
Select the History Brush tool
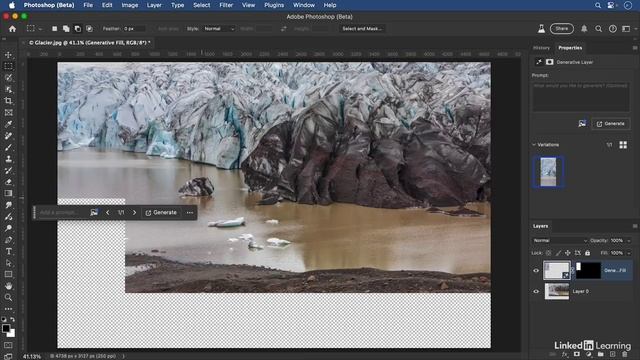[x=8, y=171]
